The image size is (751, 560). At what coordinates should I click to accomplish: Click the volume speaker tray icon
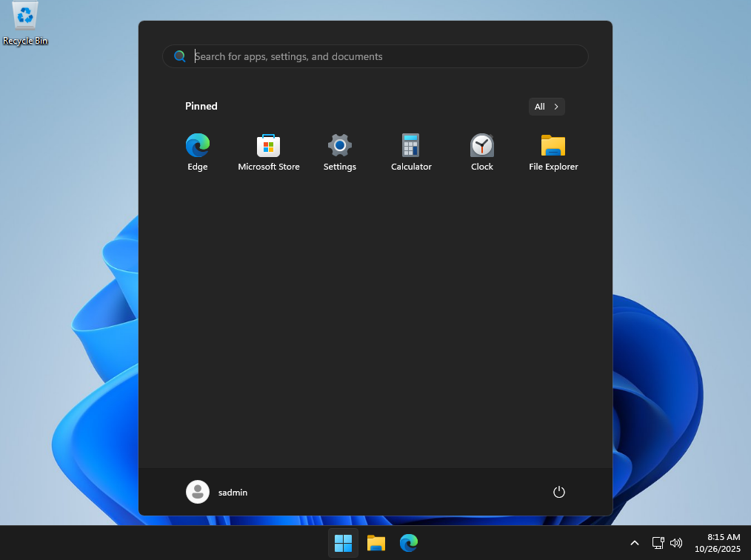675,543
